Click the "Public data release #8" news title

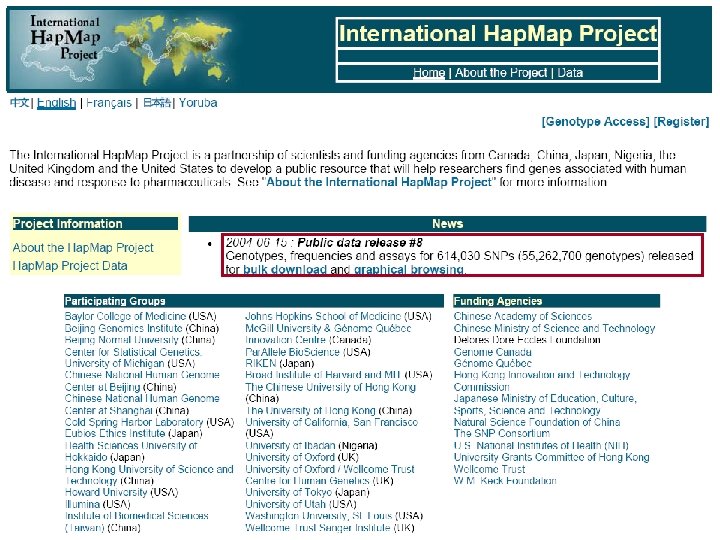point(360,242)
